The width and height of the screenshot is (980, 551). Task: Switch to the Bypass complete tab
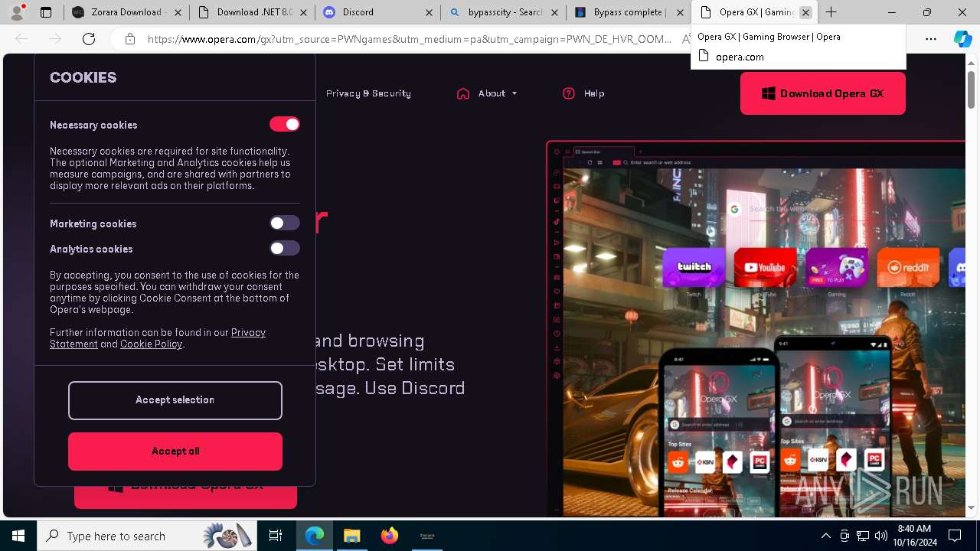[629, 12]
